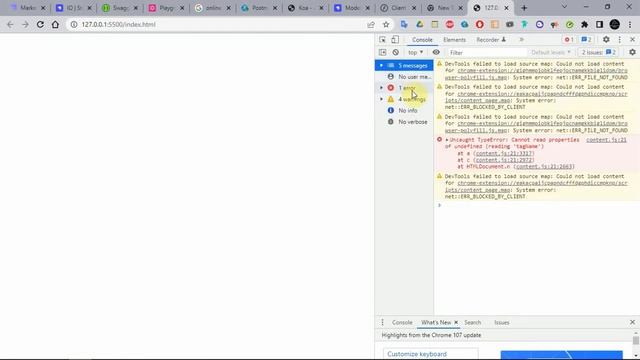Select the No verbose filter

pyautogui.click(x=404, y=122)
